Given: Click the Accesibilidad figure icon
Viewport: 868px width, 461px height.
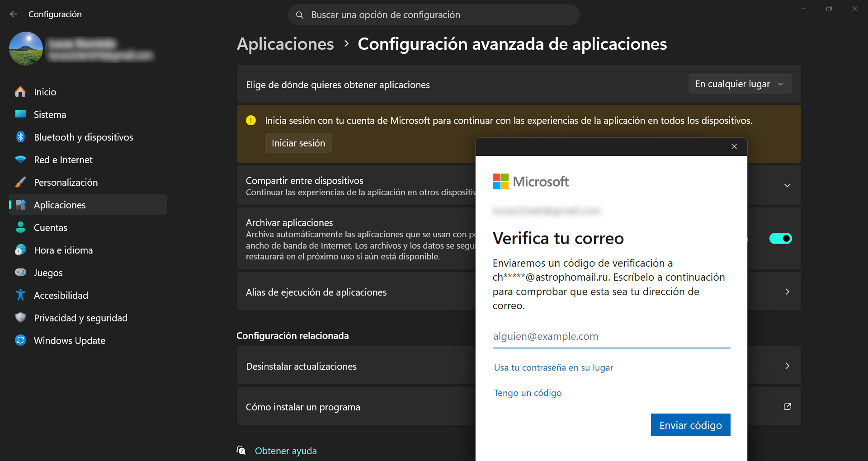Looking at the screenshot, I should click(20, 295).
